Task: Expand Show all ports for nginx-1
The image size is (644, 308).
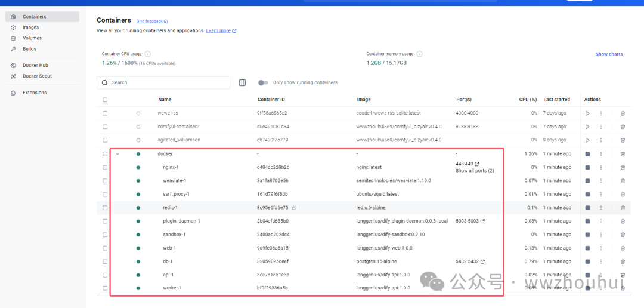Action: point(475,171)
